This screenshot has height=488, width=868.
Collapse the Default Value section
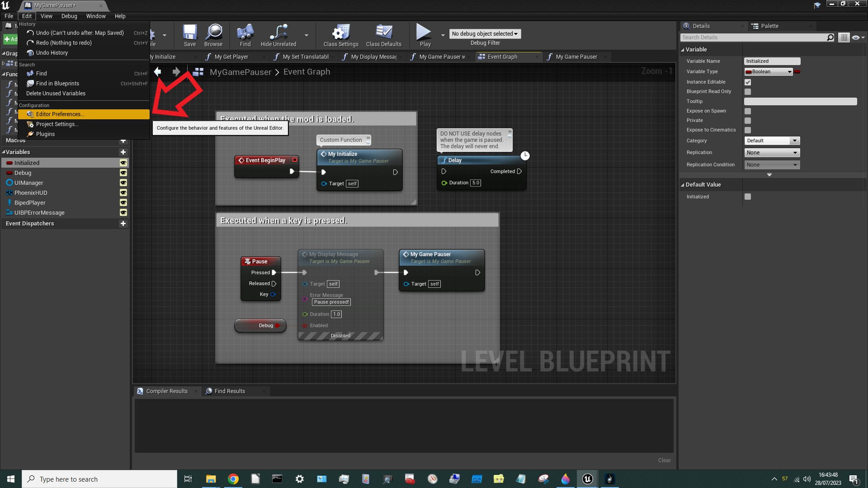(x=683, y=185)
